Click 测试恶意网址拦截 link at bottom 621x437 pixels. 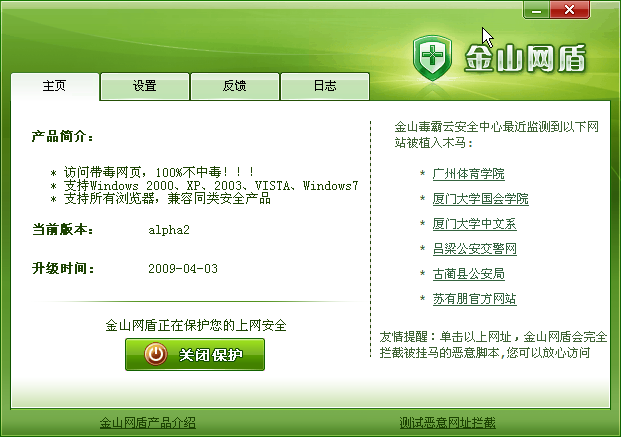[447, 423]
